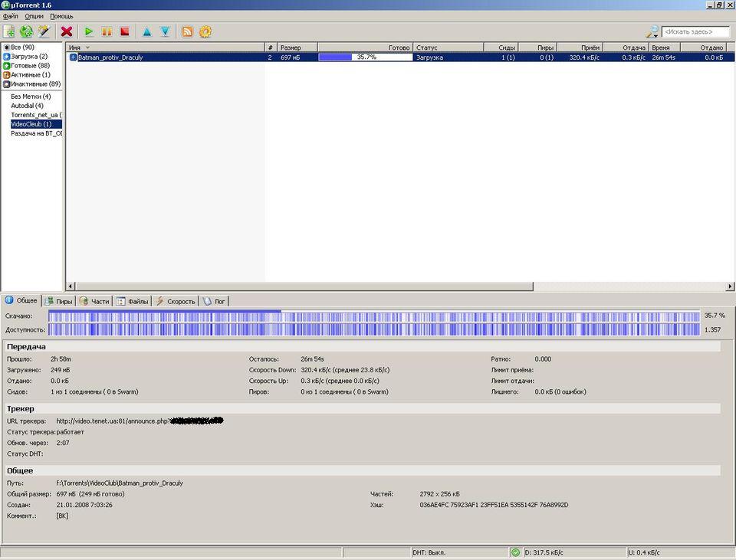Start the torrent with the green play icon

coord(89,31)
